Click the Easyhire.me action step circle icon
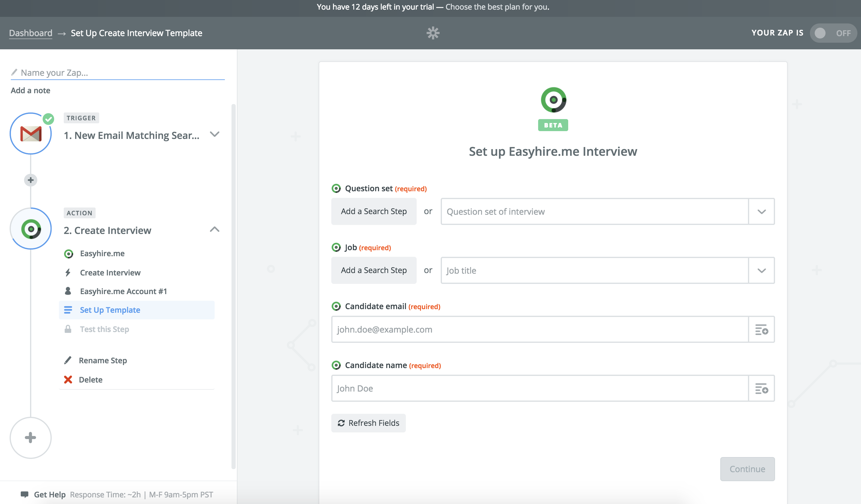Screen dimensions: 861x504 [x=31, y=229]
